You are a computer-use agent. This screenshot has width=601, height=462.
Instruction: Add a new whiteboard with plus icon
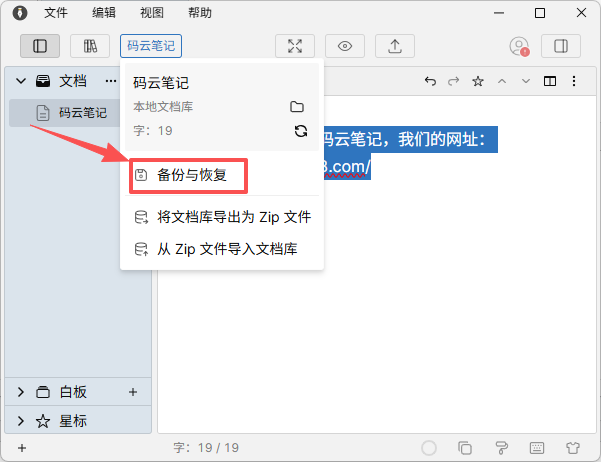133,392
